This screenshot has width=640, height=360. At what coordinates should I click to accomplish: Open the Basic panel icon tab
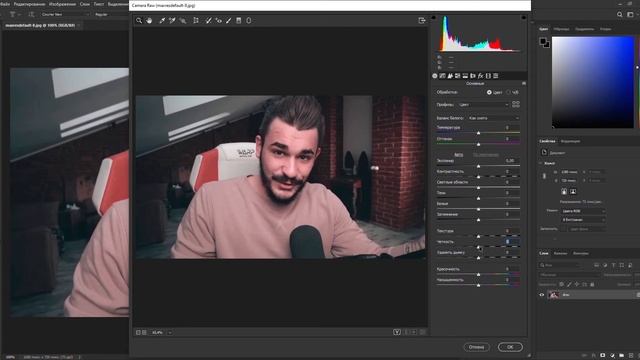pos(435,76)
